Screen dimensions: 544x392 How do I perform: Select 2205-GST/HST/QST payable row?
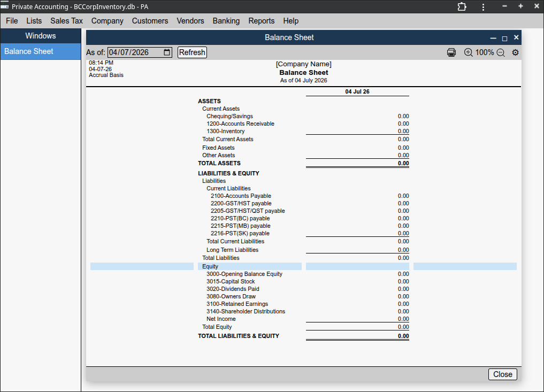(304, 211)
